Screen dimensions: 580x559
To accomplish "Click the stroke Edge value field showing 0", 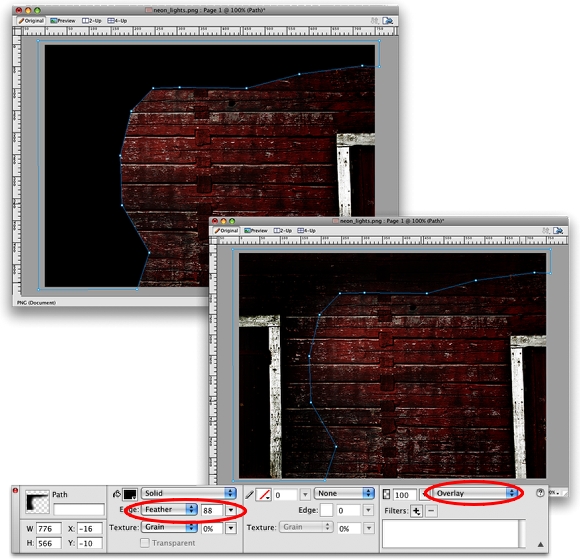I will point(349,511).
